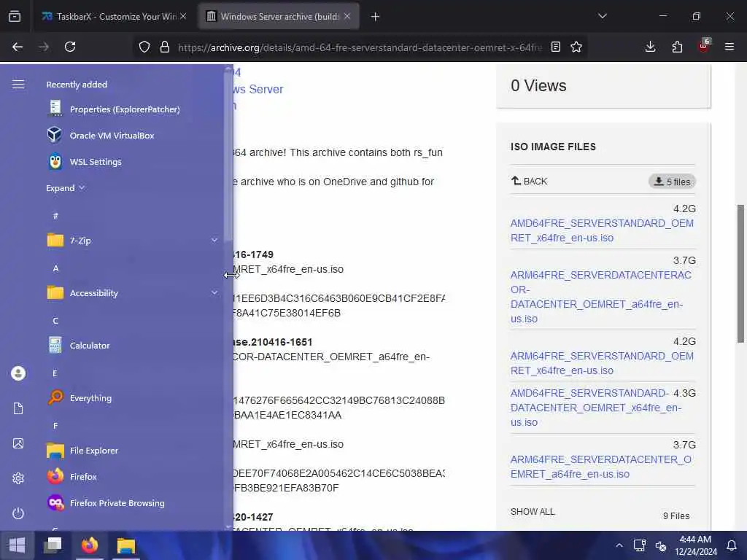Viewport: 747px width, 560px height.
Task: Click the archive.org URL address bar
Action: [360, 47]
